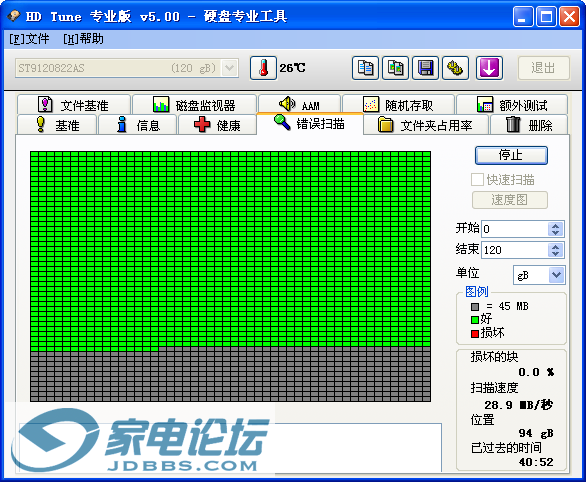Toggle the 快速扫描 checkbox
Image resolution: width=586 pixels, height=482 pixels.
477,180
